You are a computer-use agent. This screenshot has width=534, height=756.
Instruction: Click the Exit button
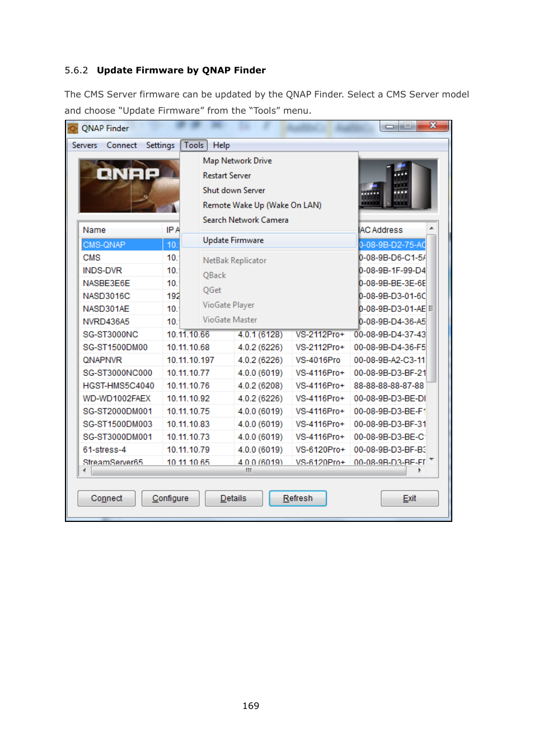point(410,498)
